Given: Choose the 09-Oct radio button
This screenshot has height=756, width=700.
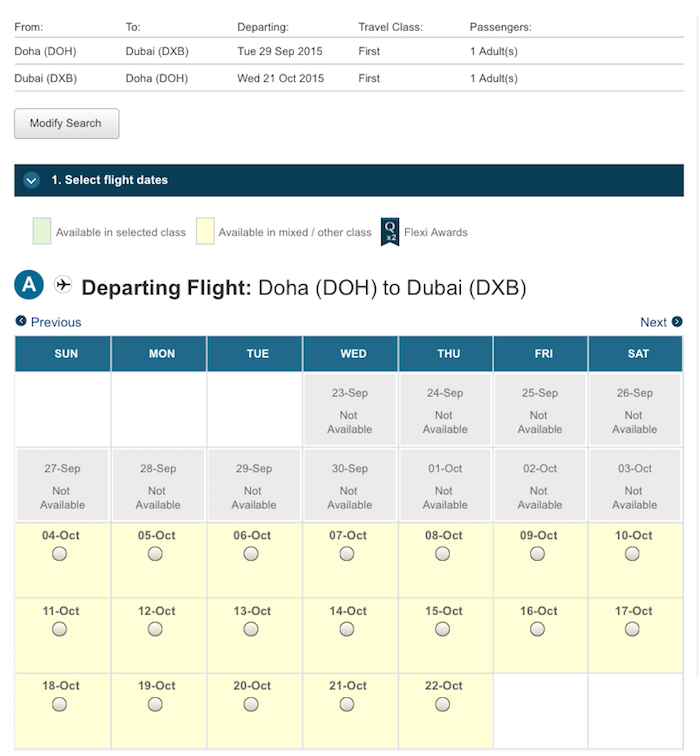Looking at the screenshot, I should click(537, 554).
